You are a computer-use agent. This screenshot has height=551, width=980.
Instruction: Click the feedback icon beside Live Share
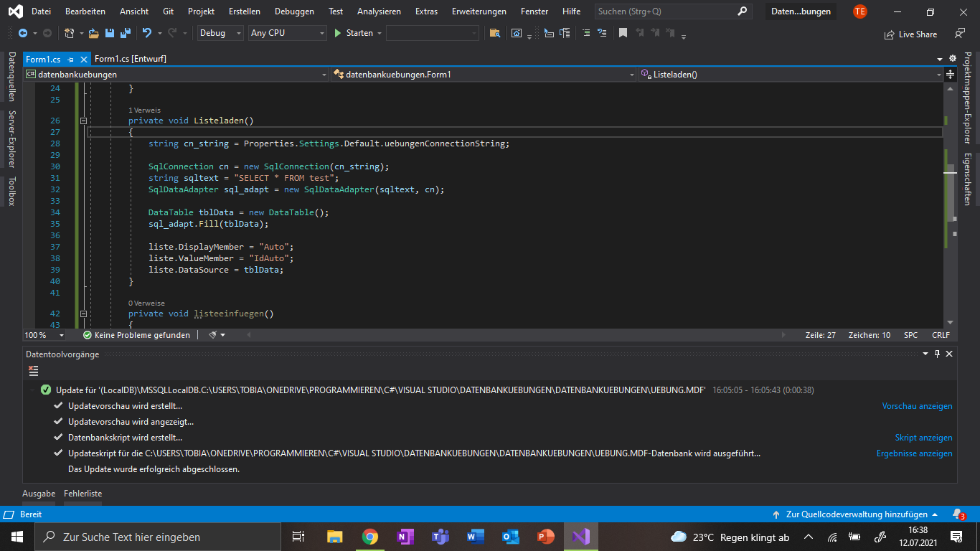click(x=960, y=34)
